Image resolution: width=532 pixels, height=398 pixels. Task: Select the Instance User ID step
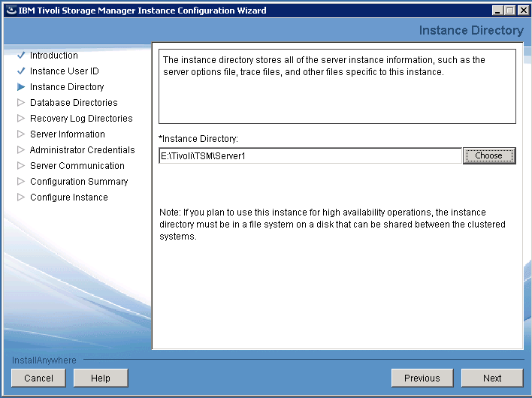pos(65,71)
